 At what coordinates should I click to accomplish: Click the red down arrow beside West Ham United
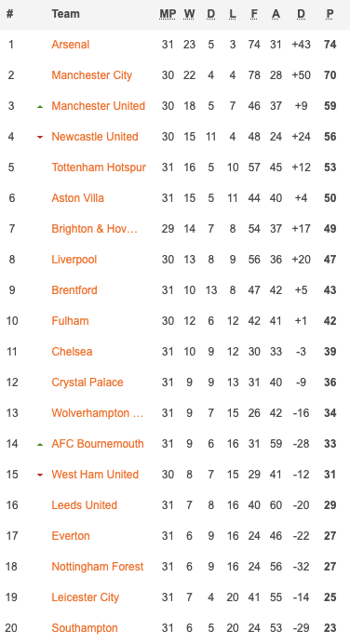(x=40, y=476)
